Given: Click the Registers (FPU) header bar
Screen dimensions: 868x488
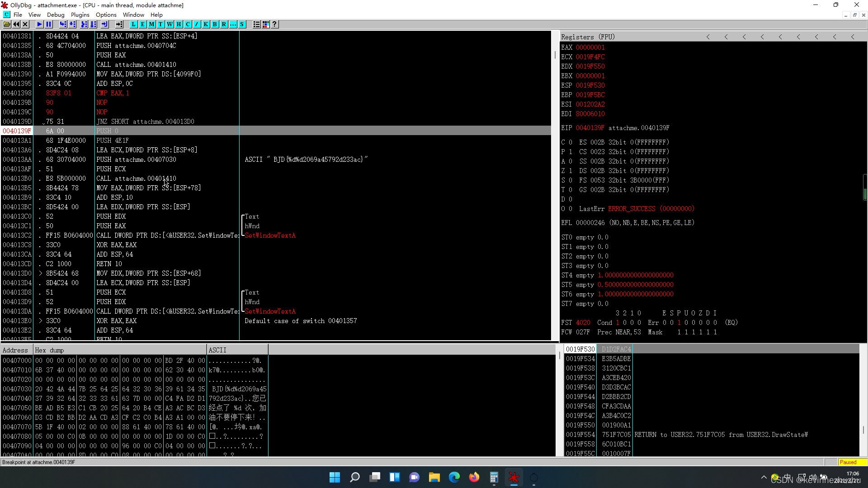Looking at the screenshot, I should (588, 37).
